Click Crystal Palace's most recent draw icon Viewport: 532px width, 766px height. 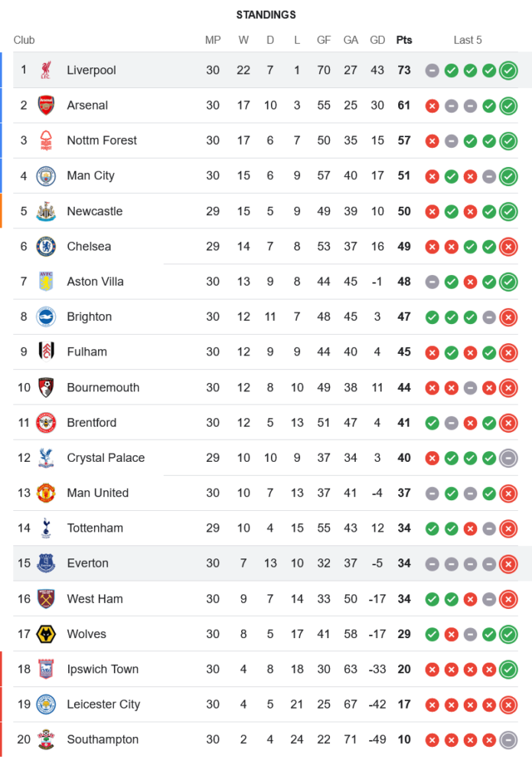[508, 458]
